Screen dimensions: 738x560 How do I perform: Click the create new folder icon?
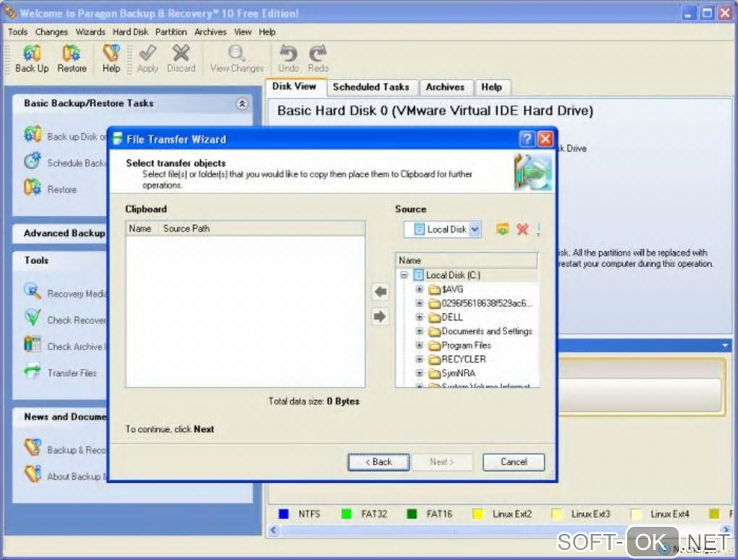[x=503, y=229]
